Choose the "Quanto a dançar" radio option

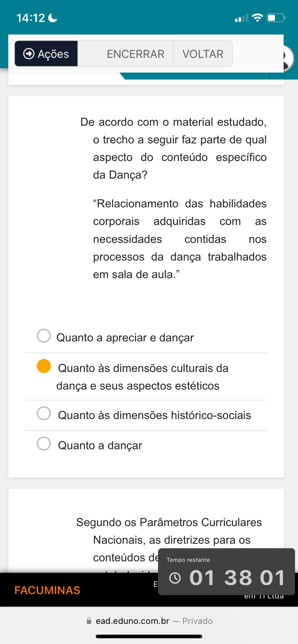point(44,443)
